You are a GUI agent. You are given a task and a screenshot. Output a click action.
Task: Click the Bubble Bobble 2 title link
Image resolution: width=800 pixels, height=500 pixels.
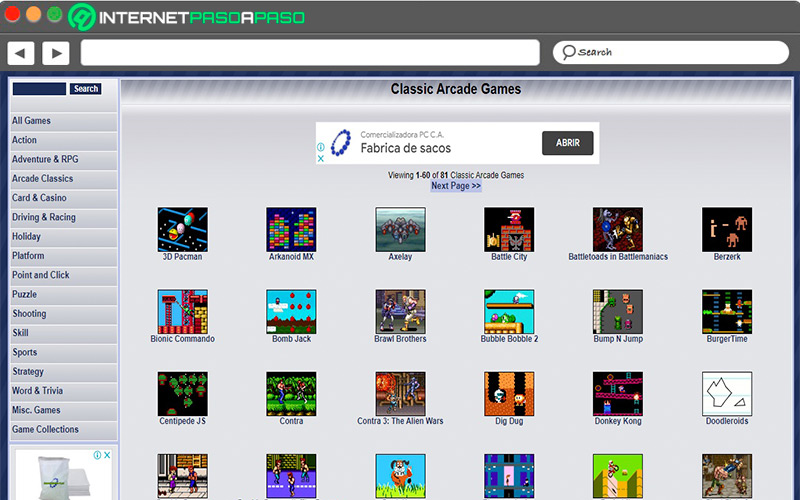(509, 339)
